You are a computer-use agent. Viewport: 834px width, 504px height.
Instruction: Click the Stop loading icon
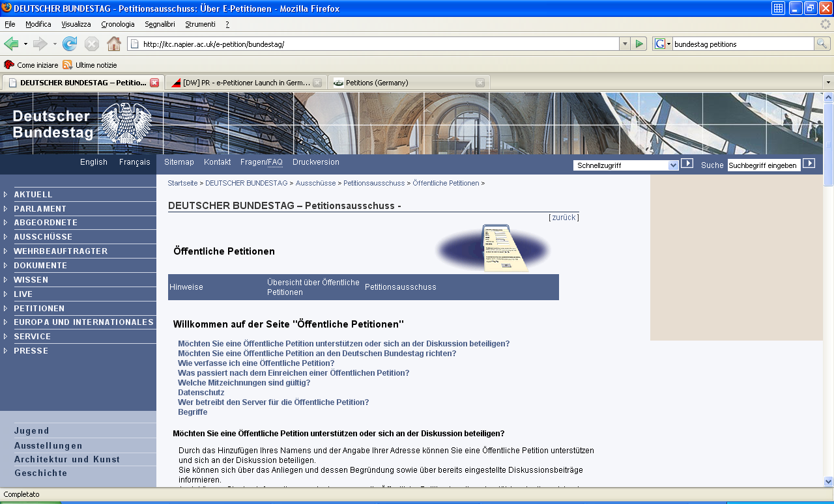(x=92, y=44)
